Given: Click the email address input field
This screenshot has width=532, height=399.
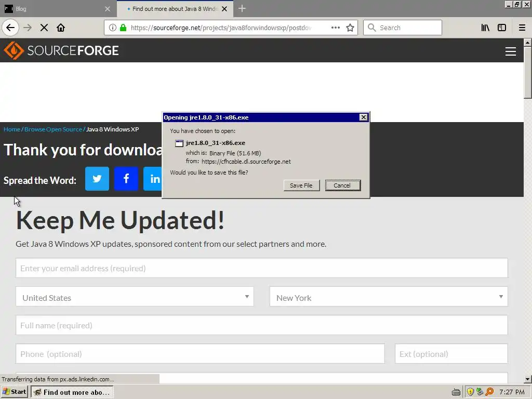Looking at the screenshot, I should coord(262,268).
